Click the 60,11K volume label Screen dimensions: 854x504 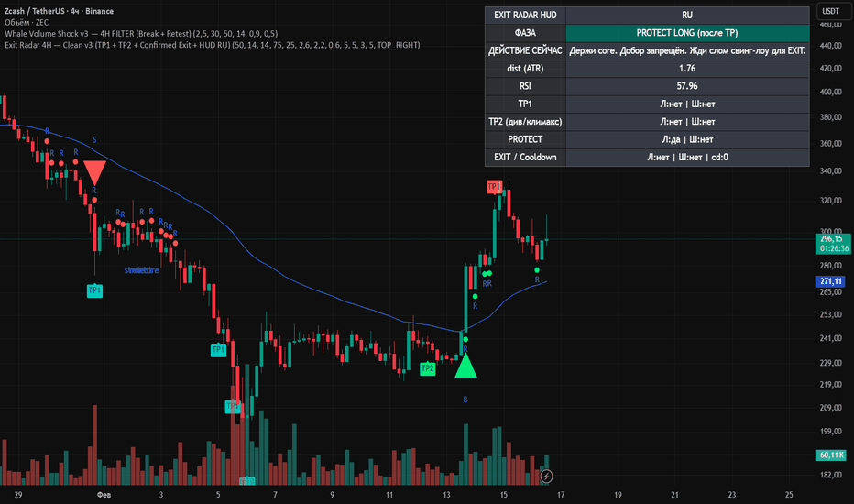[830, 455]
